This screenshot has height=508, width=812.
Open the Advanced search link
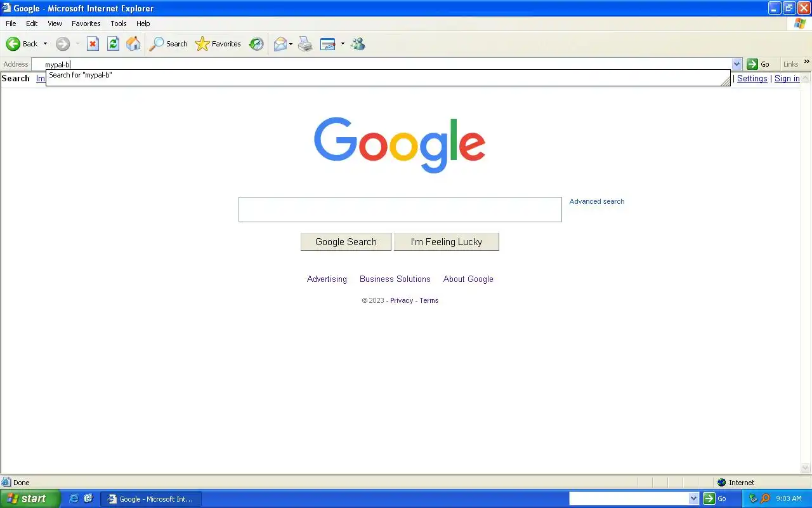[x=597, y=201]
